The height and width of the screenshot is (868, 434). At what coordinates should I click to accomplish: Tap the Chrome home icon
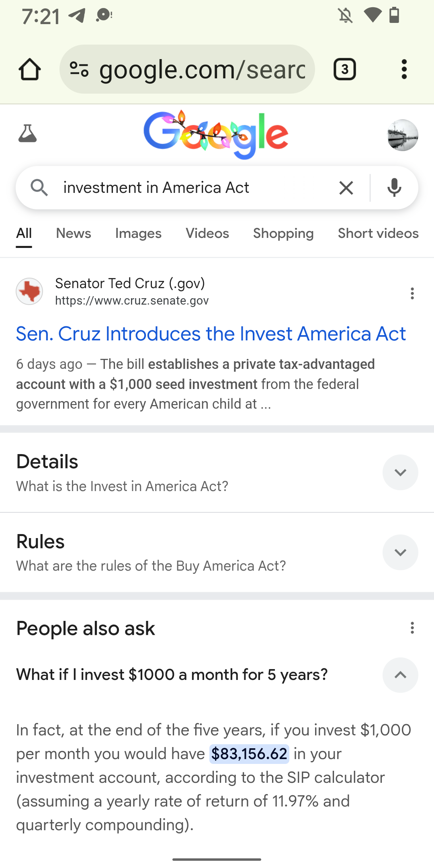(30, 69)
